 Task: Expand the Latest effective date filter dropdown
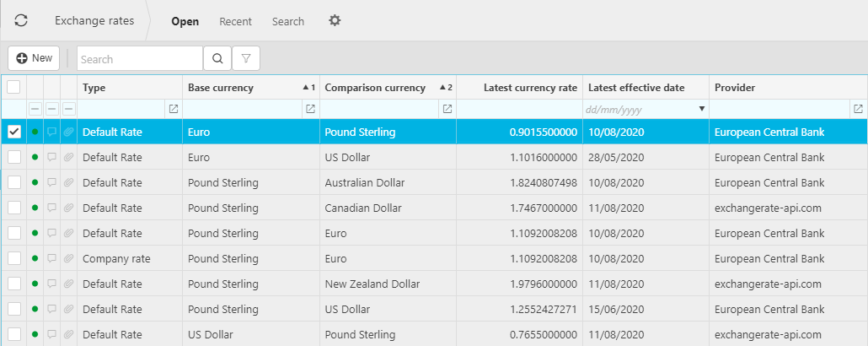pyautogui.click(x=701, y=109)
